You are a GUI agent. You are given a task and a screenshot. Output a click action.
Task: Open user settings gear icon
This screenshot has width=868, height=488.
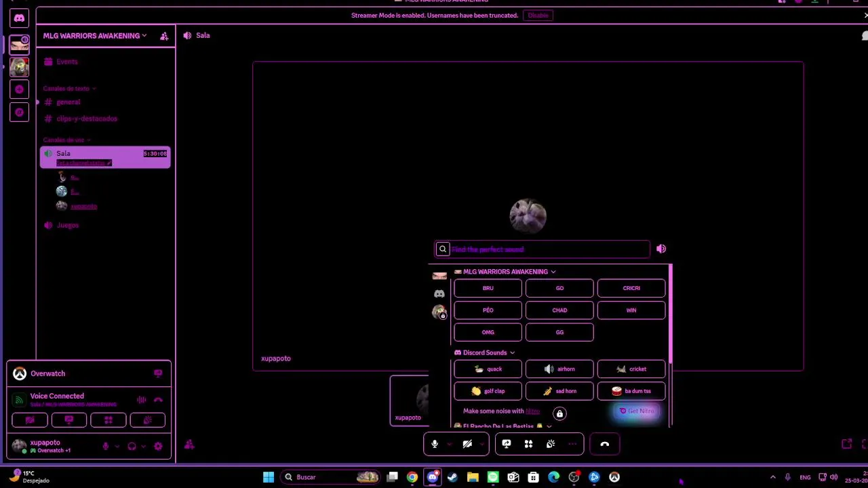point(158,446)
